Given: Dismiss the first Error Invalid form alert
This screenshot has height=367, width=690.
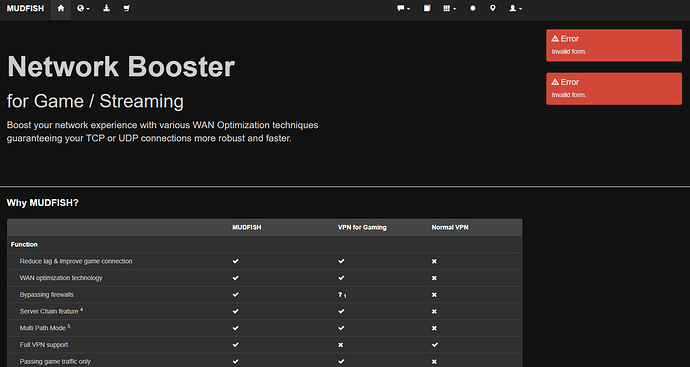Looking at the screenshot, I should tap(614, 45).
